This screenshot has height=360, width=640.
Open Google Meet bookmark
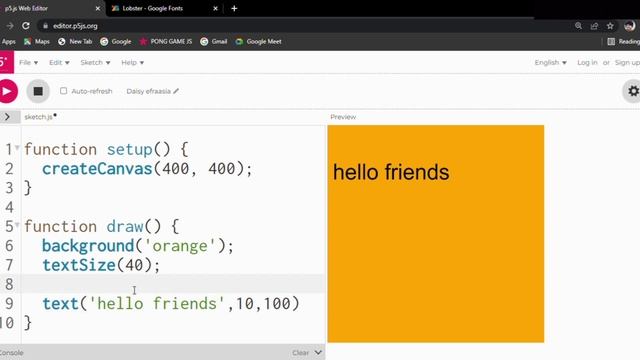pos(258,42)
